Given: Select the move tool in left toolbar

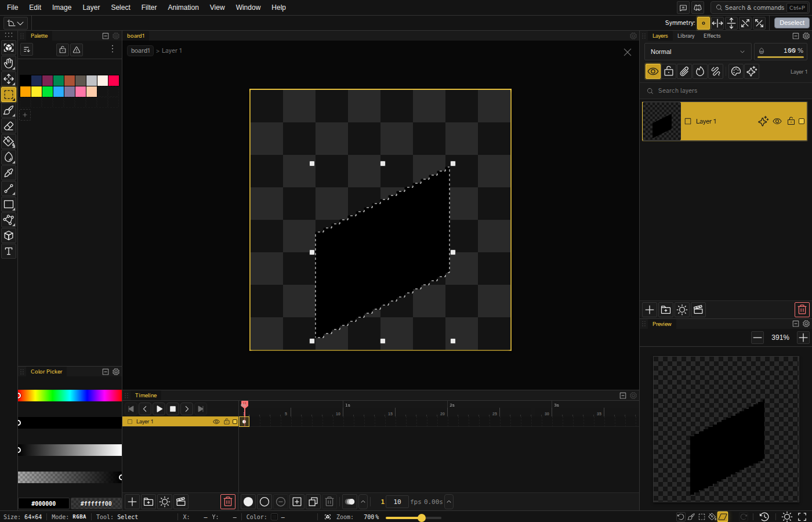Looking at the screenshot, I should click(9, 79).
